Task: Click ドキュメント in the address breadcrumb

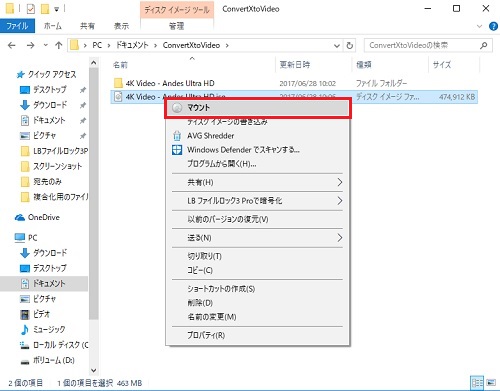Action: 132,45
